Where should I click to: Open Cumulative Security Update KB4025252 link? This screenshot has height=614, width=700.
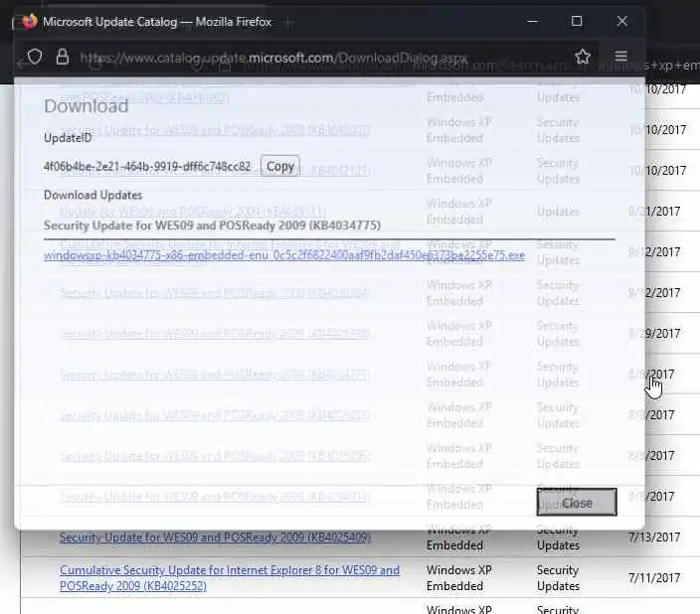tap(230, 578)
